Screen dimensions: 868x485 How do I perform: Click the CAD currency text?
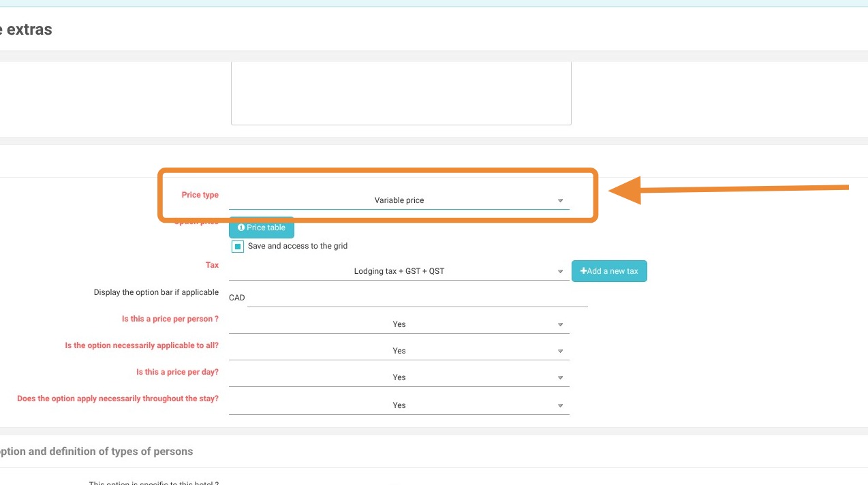pyautogui.click(x=237, y=298)
